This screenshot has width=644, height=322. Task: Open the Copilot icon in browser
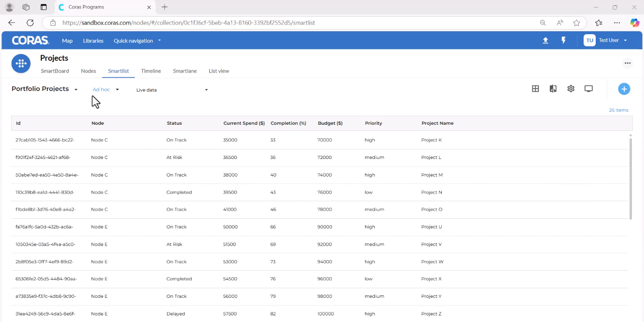635,23
